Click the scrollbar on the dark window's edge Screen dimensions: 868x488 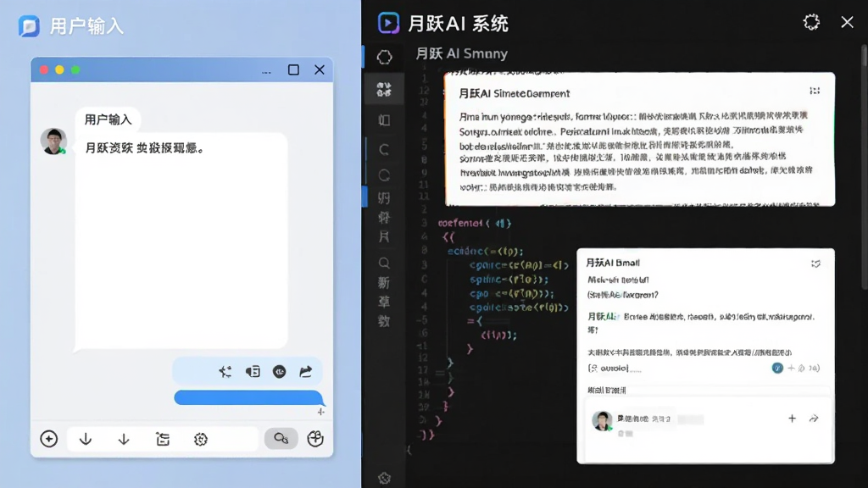pyautogui.click(x=864, y=166)
